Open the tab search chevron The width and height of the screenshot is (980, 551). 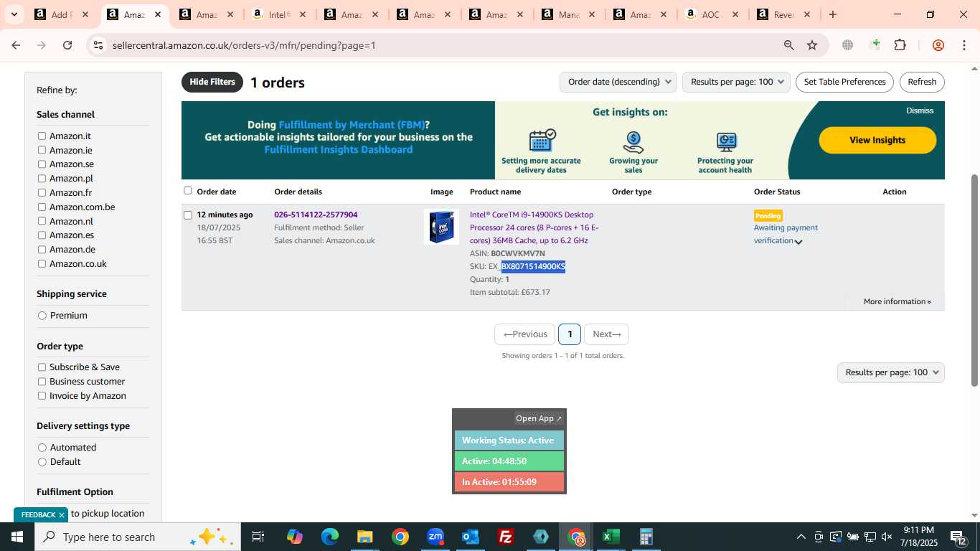click(14, 14)
